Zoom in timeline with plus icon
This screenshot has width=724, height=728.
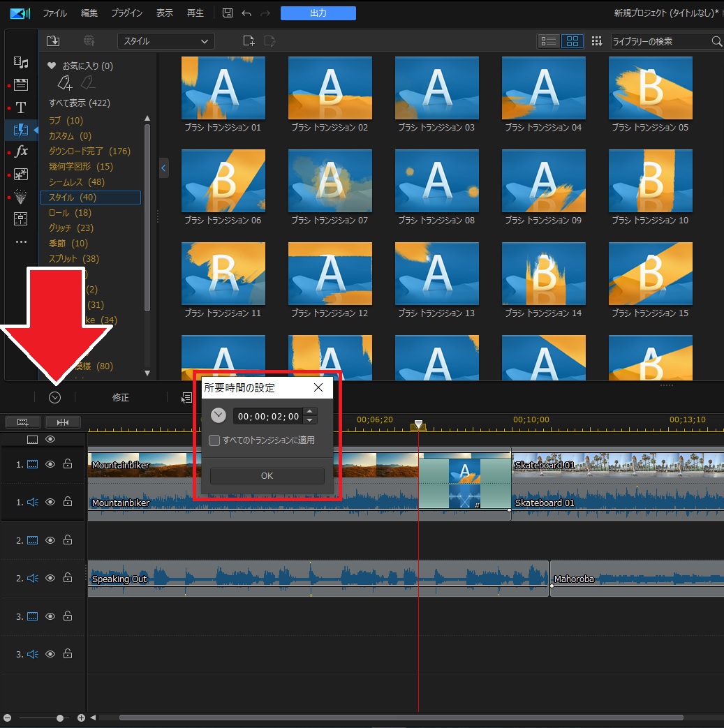(x=81, y=718)
